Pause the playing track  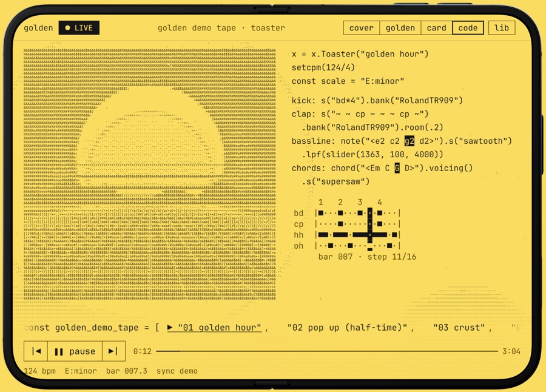[x=75, y=351]
